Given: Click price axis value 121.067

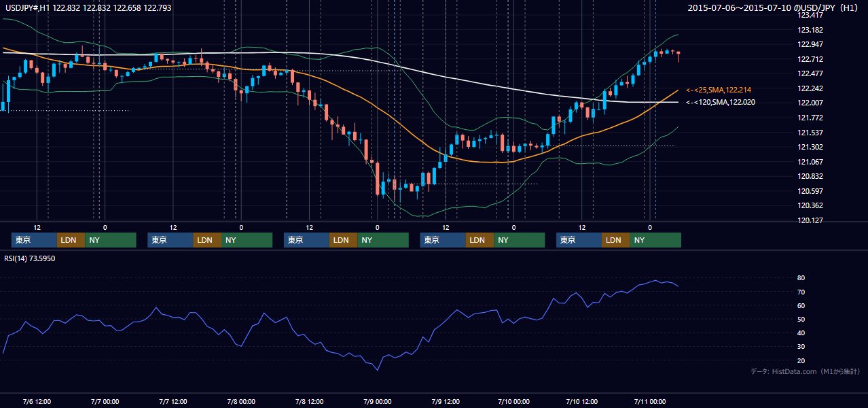Looking at the screenshot, I should pos(810,162).
